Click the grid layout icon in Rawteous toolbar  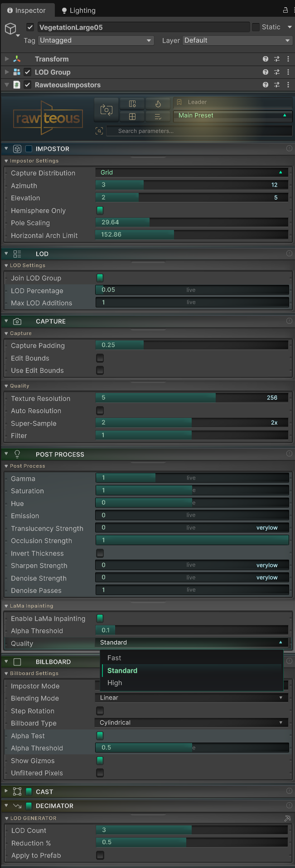point(132,116)
